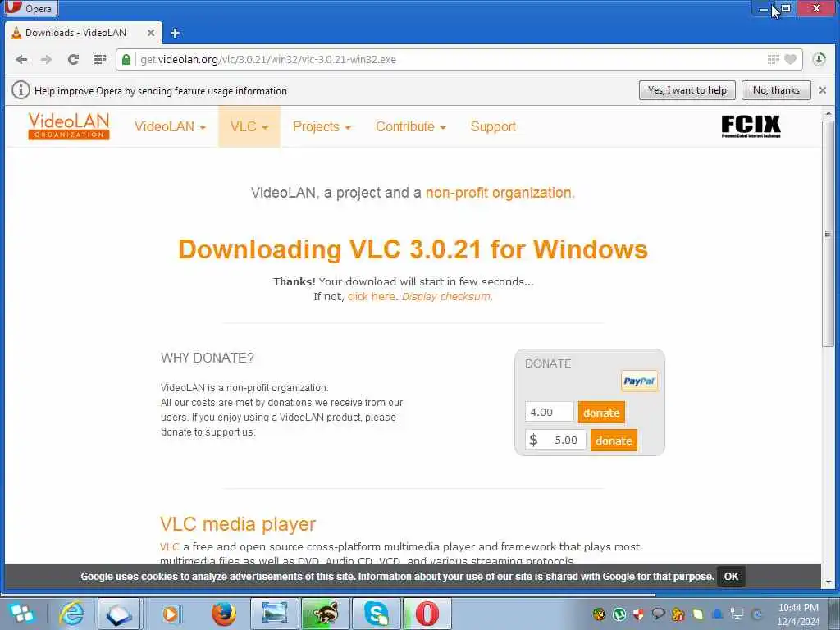Screen dimensions: 840x630
Task: Launch Firefox from the taskbar
Action: (223, 614)
